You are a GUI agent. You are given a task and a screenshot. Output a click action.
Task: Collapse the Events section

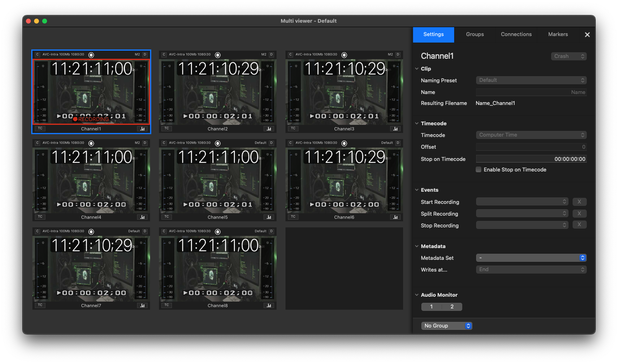pyautogui.click(x=416, y=190)
